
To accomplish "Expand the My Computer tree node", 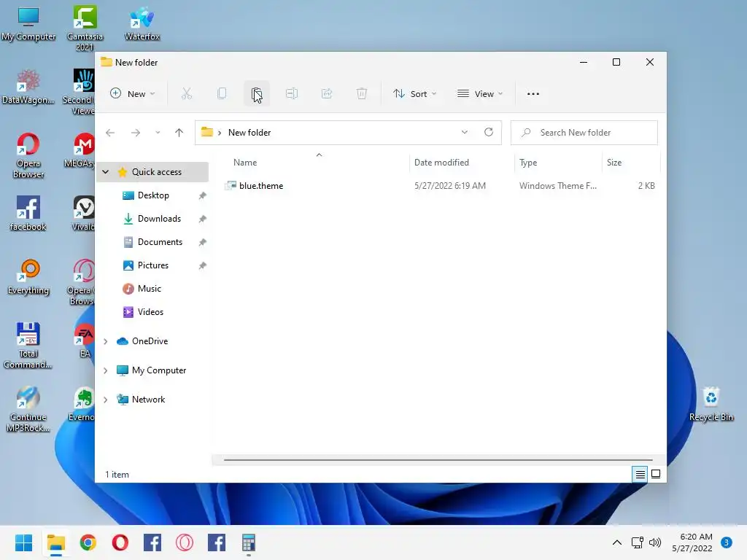I will coord(106,370).
